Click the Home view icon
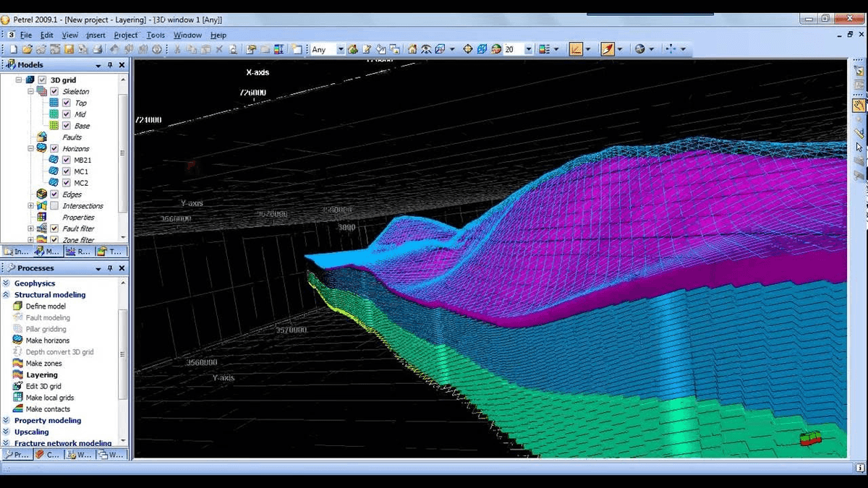Image resolution: width=868 pixels, height=488 pixels. [x=412, y=49]
